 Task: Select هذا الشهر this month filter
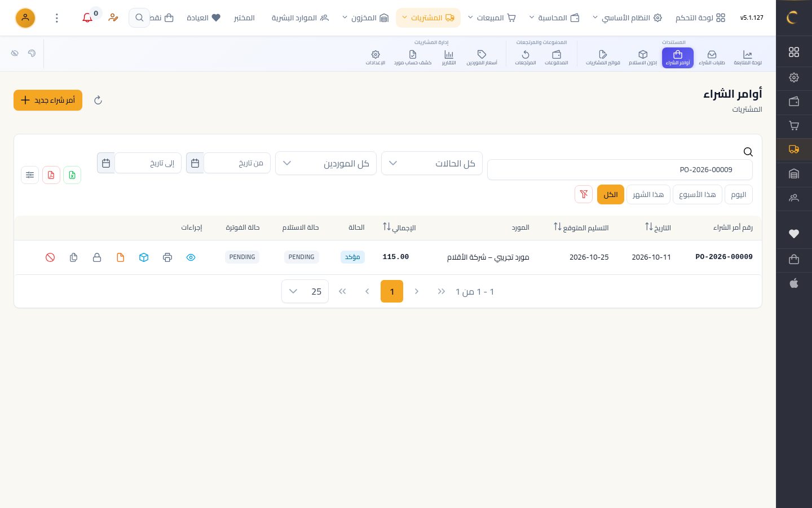pos(648,194)
